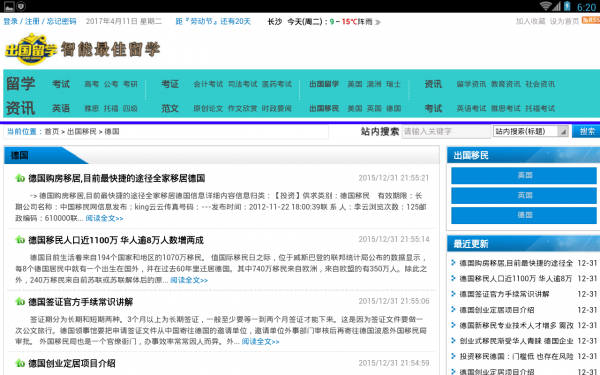
Task: Click 首页 in breadcrumb
Action: click(x=52, y=132)
